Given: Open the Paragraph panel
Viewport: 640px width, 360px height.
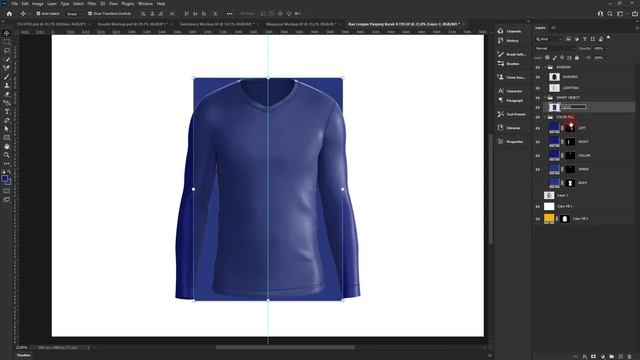Looking at the screenshot, I should [511, 100].
